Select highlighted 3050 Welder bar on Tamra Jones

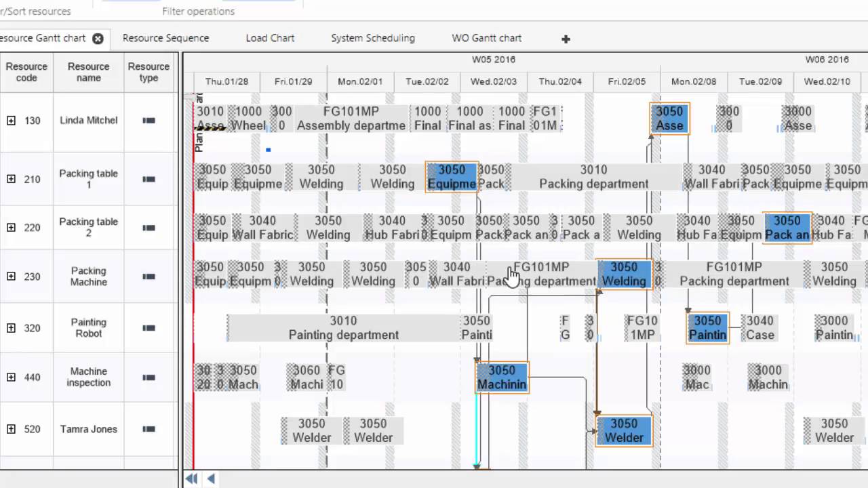(x=624, y=431)
